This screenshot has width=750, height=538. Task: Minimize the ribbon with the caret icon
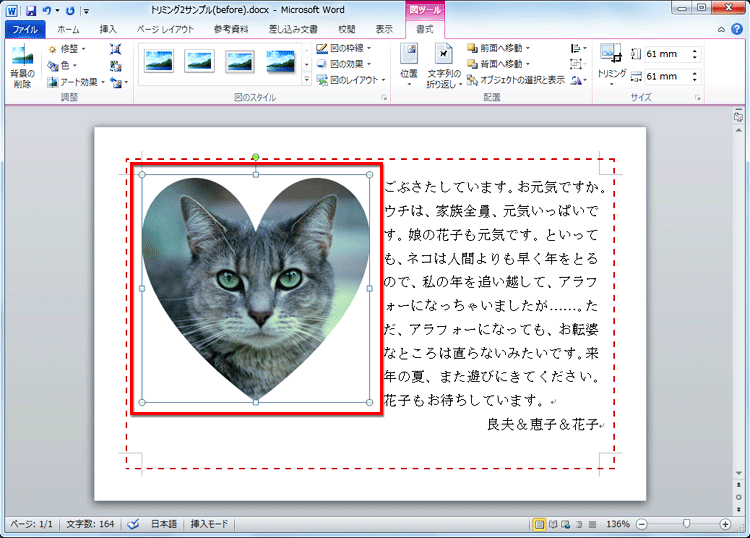tap(721, 30)
